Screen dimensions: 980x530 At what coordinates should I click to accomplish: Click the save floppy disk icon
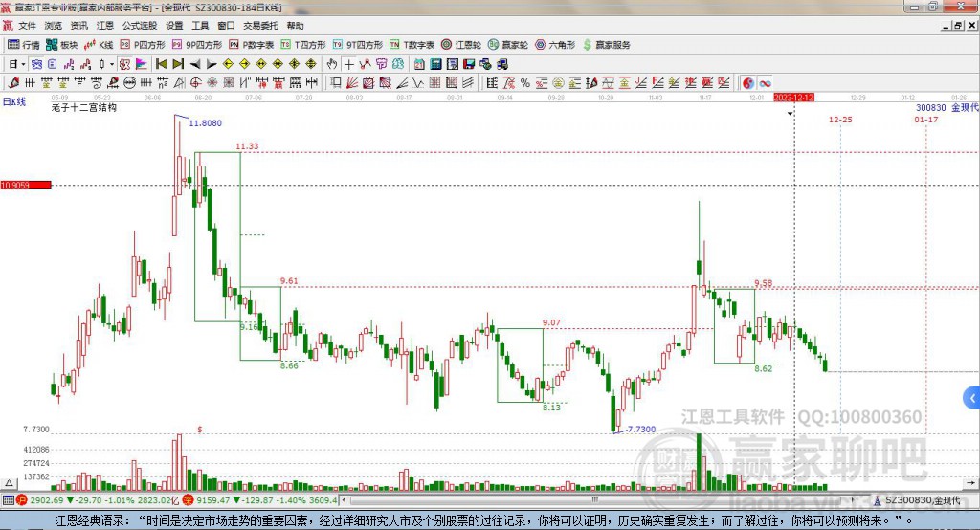(469, 64)
